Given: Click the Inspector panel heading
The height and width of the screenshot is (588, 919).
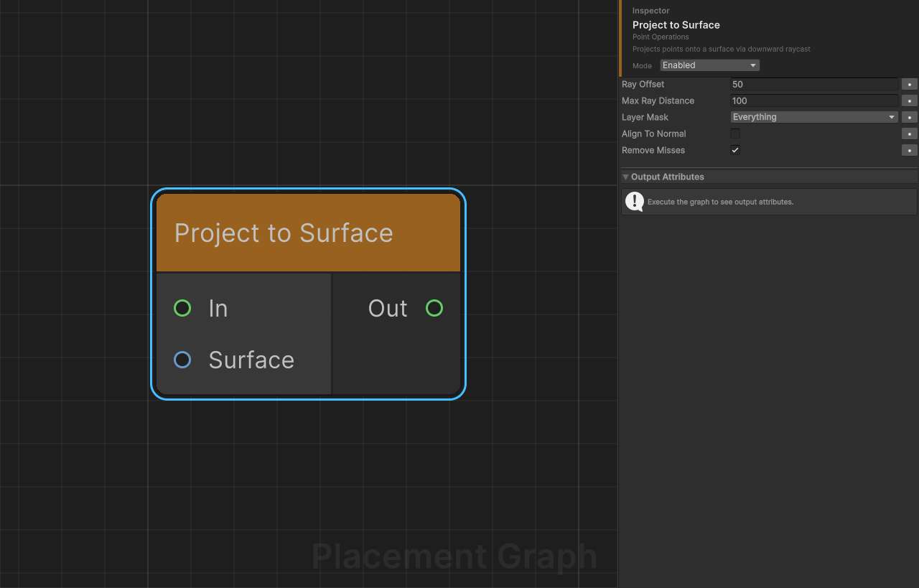Looking at the screenshot, I should [x=651, y=11].
